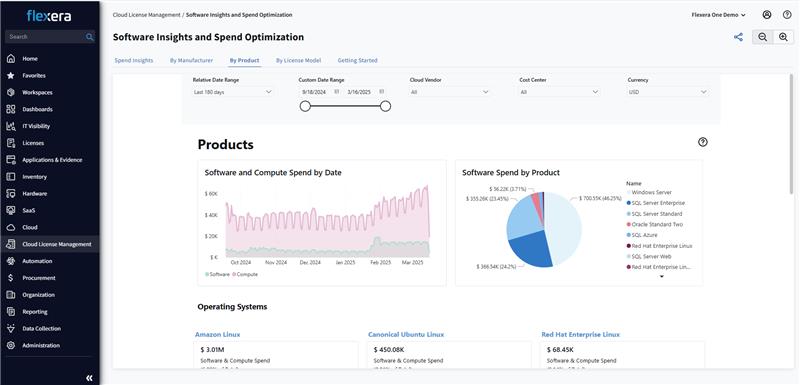This screenshot has width=800, height=385.
Task: Toggle SQL Server Enterprise legend item
Action: (656, 203)
